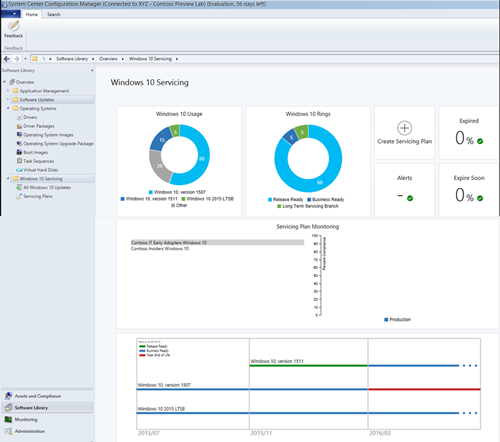Click the Administration workspace icon
This screenshot has height=442, width=500.
pos(8,431)
